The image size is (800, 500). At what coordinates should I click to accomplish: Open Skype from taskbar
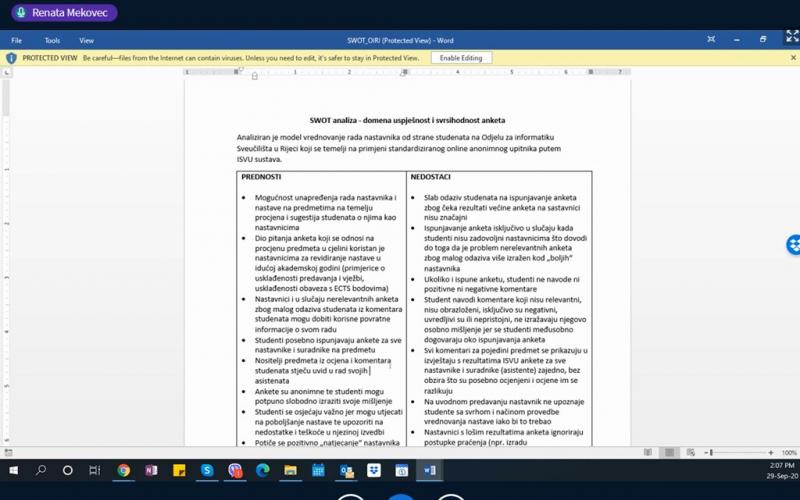click(x=207, y=470)
